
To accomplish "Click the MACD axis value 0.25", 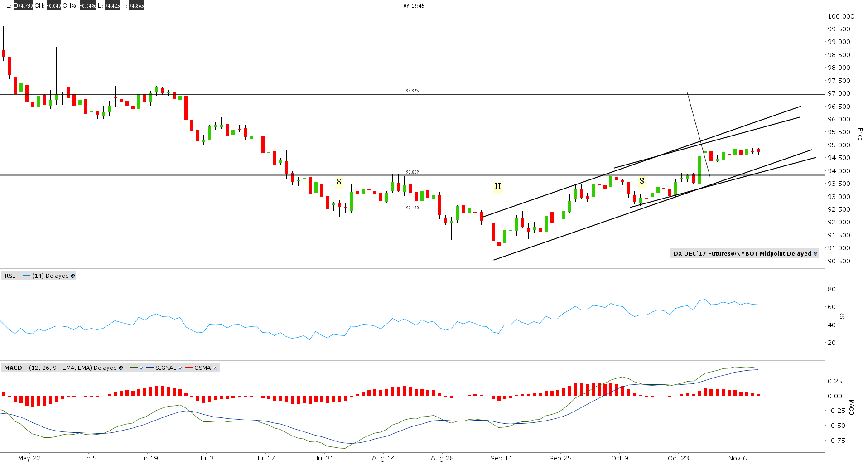I will click(x=835, y=382).
